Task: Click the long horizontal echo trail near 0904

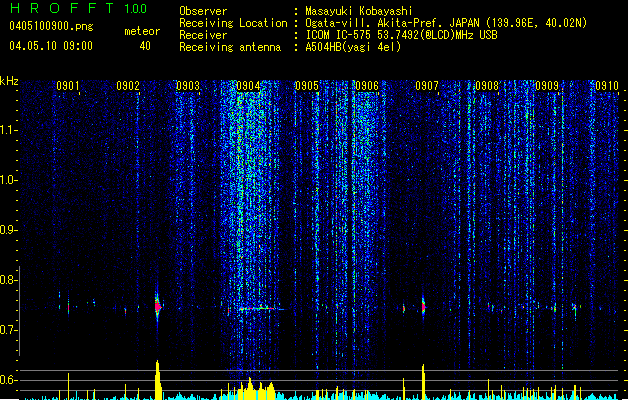Action: [260, 309]
